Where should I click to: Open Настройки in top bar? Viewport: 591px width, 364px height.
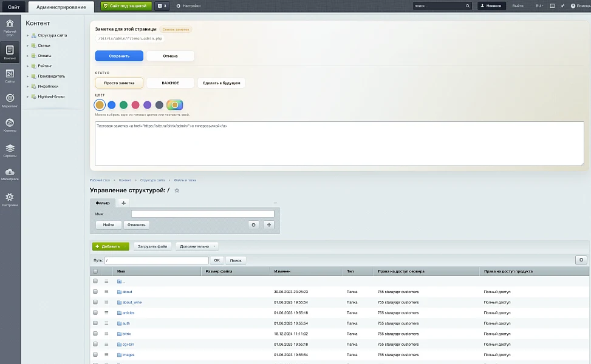188,6
